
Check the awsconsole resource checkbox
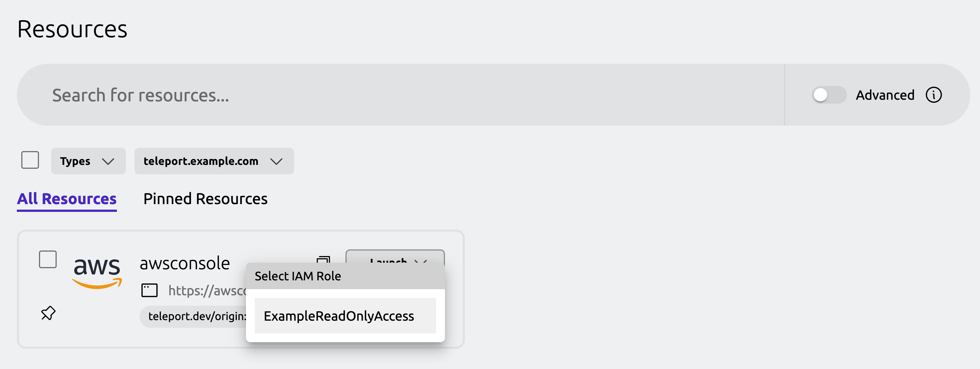point(47,260)
